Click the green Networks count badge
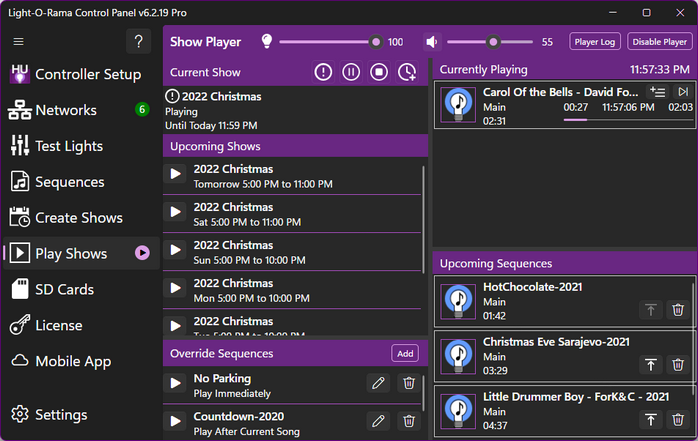 click(x=142, y=109)
